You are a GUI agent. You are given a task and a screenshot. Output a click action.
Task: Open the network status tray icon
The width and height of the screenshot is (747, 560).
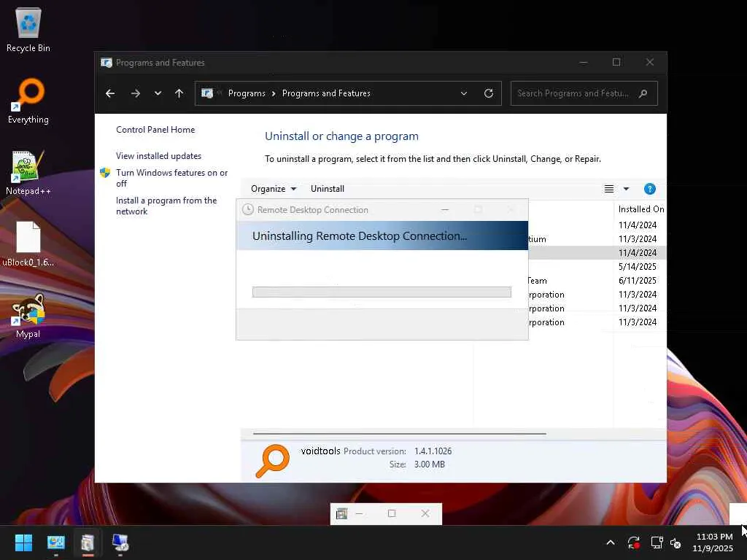pyautogui.click(x=657, y=542)
